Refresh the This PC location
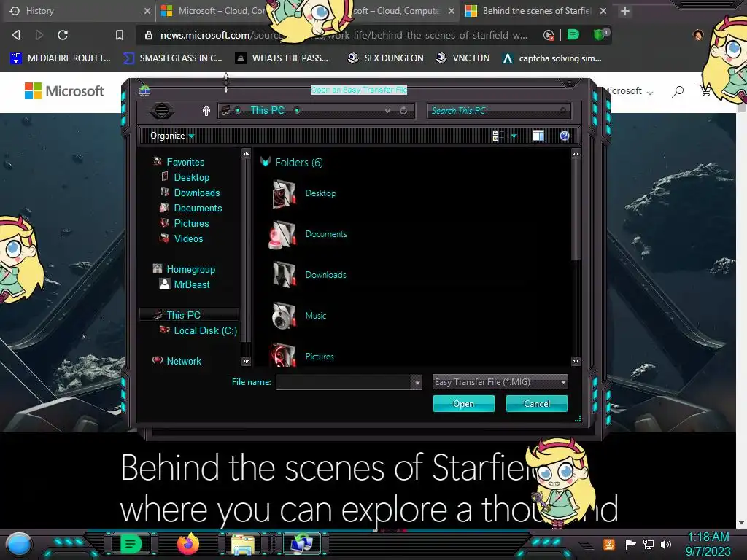This screenshot has width=747, height=560. [x=403, y=111]
